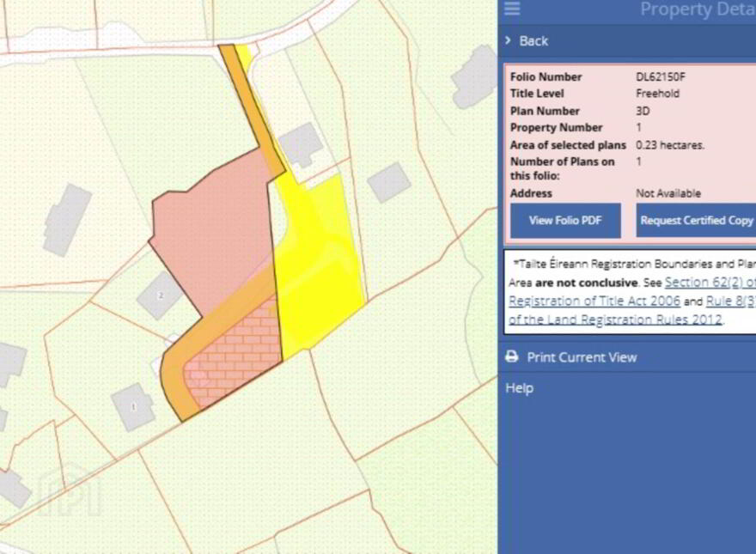756x554 pixels.
Task: Click the View Folio PDF button
Action: [x=565, y=221]
